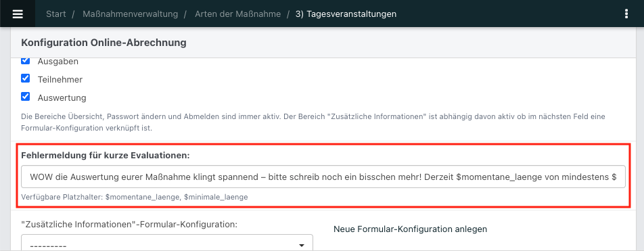Expand the Zusätzliche Informationen Formular-Konfiguration dropdown
The width and height of the screenshot is (644, 251).
pos(166,244)
